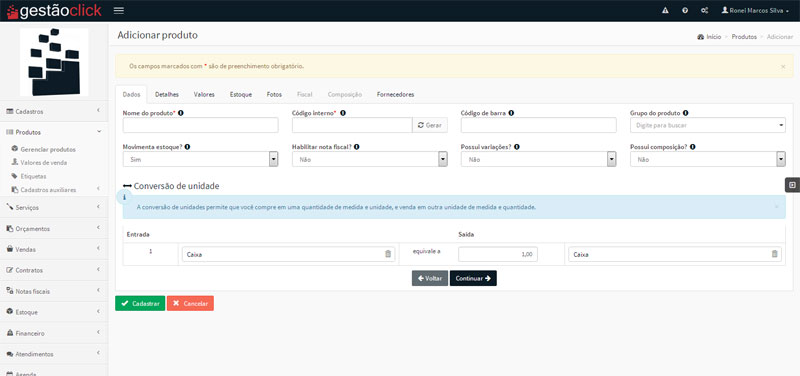Click the Movimenta estoque info icon
The image size is (800, 376).
coord(187,146)
